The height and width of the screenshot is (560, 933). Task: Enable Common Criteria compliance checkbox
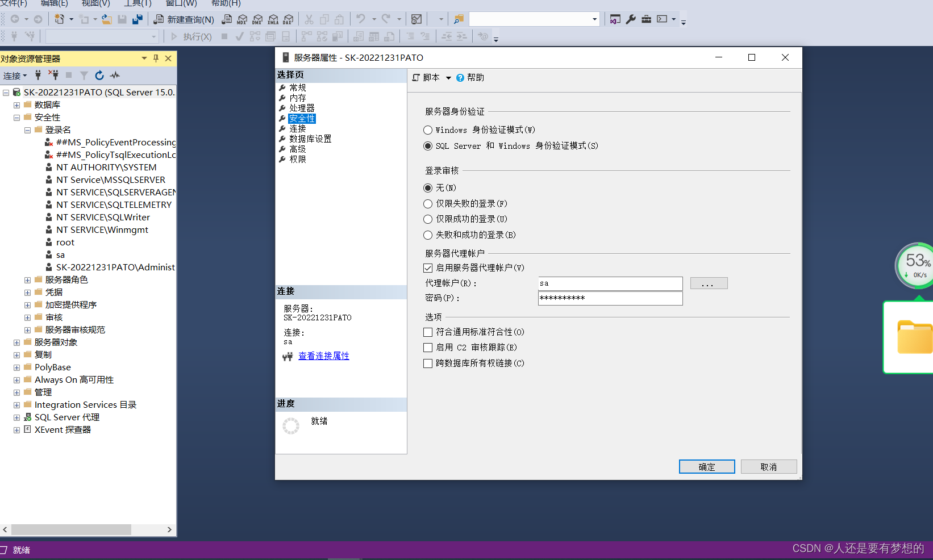tap(428, 332)
